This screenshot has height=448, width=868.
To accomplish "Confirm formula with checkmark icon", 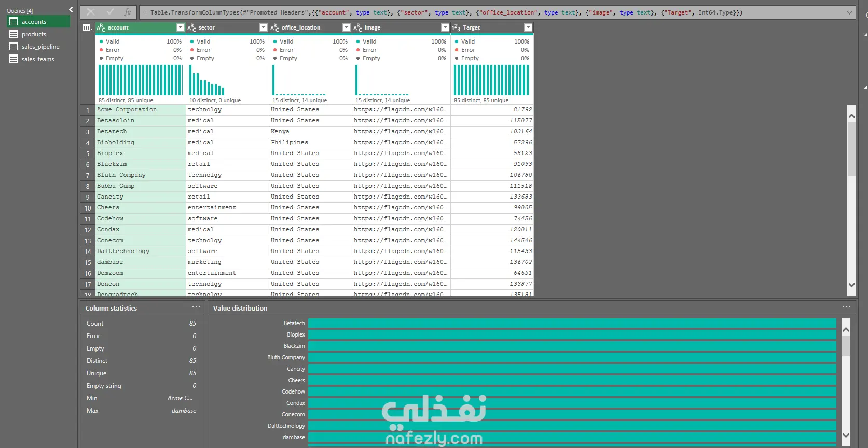I will [x=110, y=12].
